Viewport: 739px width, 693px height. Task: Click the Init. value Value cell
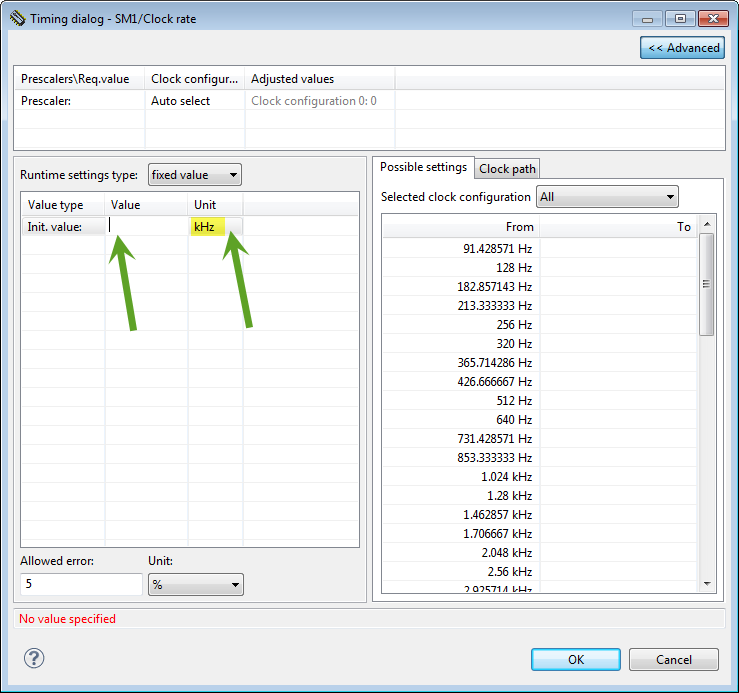coord(148,227)
